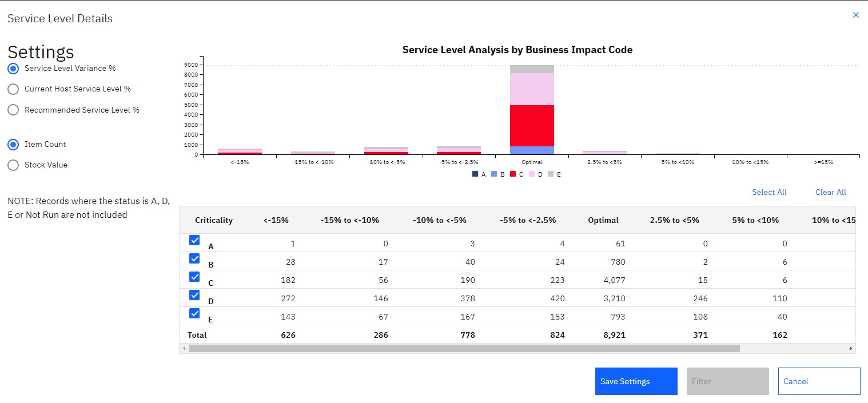Click Save Settings button
The width and height of the screenshot is (868, 403).
click(636, 381)
